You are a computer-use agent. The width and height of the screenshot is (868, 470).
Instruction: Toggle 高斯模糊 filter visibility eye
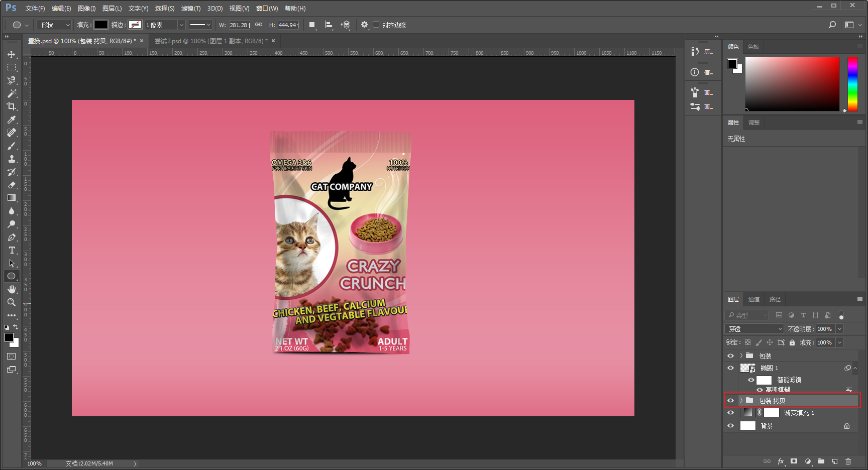click(x=759, y=390)
